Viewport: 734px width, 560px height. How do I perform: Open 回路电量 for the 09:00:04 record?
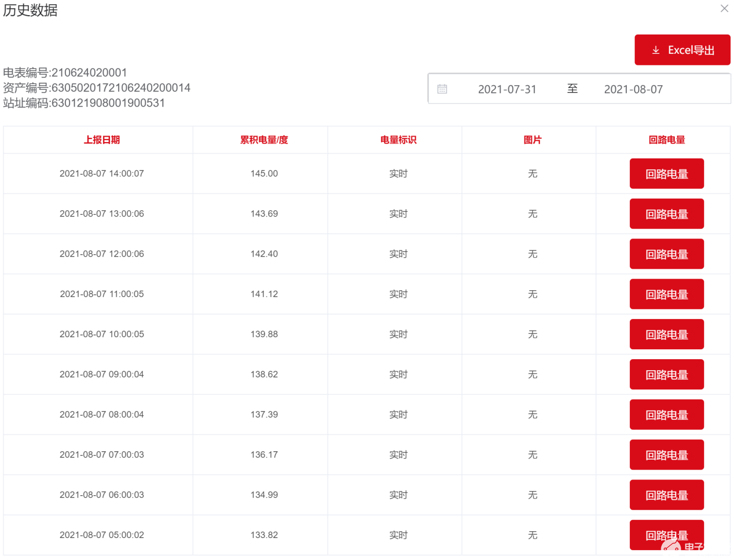[x=667, y=374]
